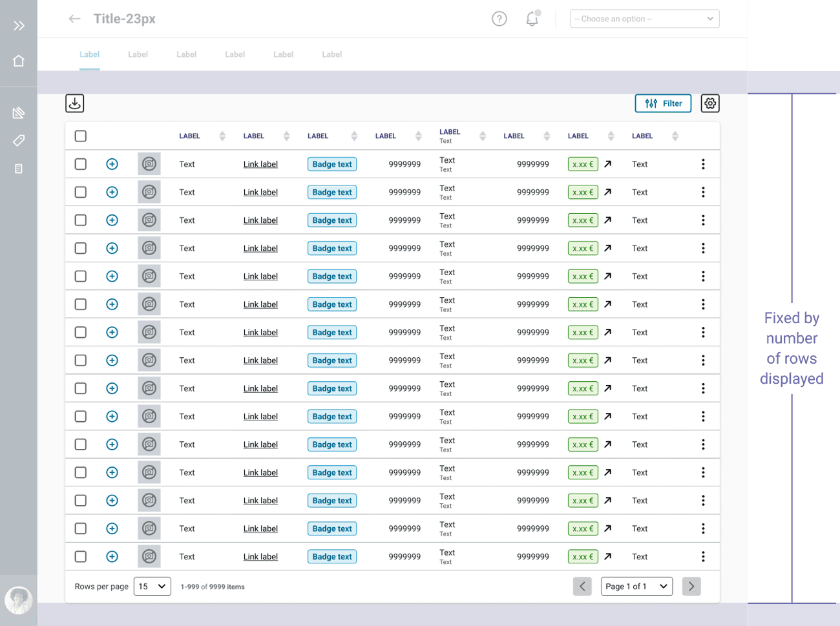Check the checkbox on the last table row
This screenshot has width=840, height=626.
point(80,556)
